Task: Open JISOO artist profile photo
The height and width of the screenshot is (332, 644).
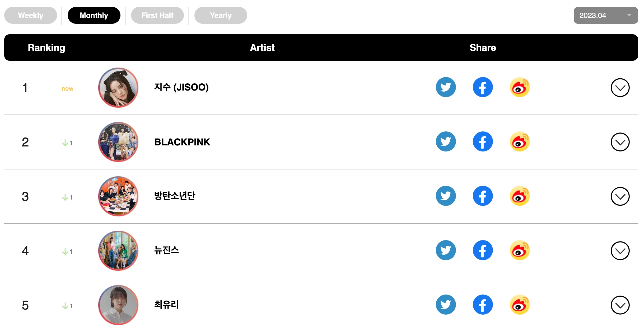Action: tap(118, 88)
